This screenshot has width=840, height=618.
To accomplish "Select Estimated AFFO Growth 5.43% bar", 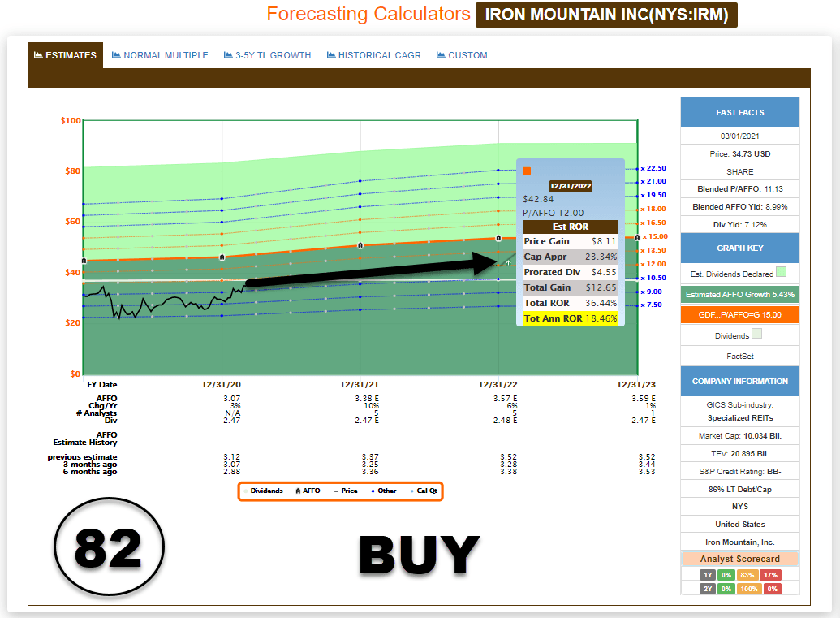I will tap(740, 294).
